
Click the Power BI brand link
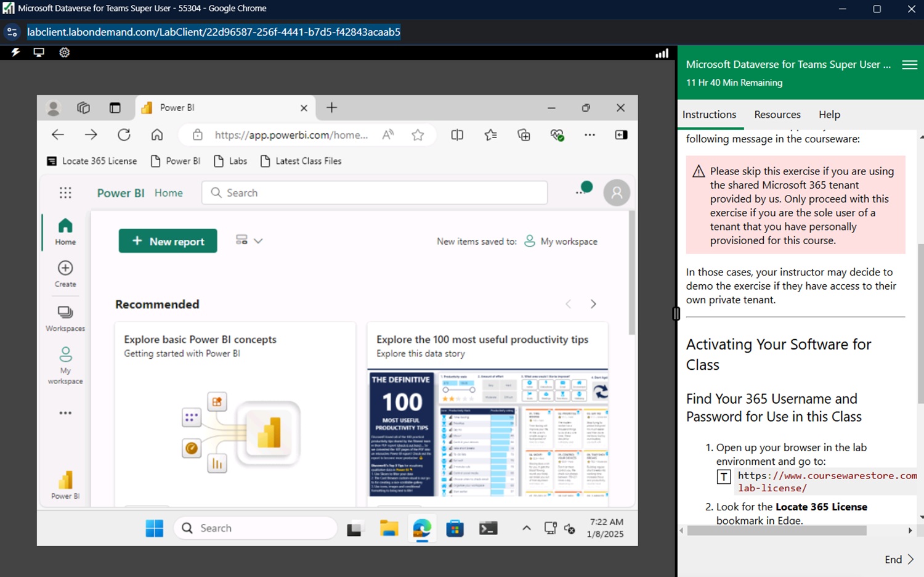(121, 193)
